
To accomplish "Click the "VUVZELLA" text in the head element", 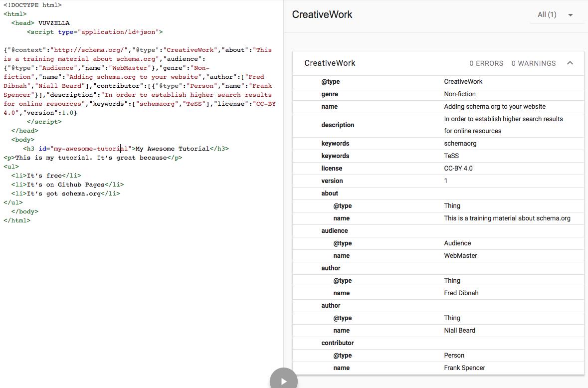I will [54, 22].
